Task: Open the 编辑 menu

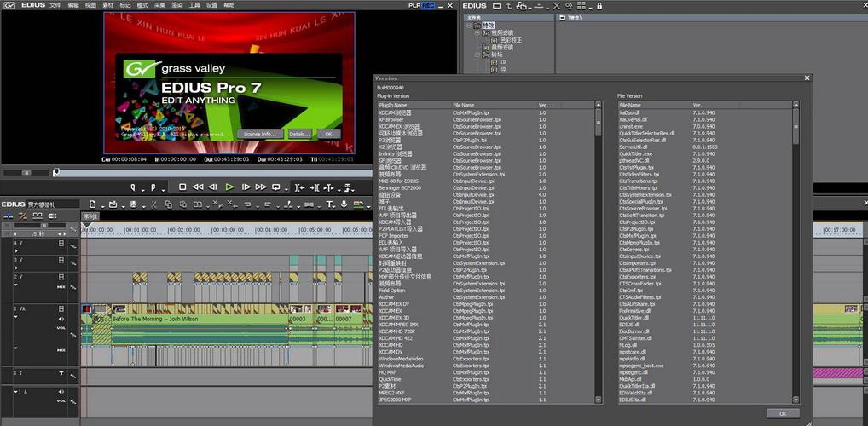Action: 73,5
